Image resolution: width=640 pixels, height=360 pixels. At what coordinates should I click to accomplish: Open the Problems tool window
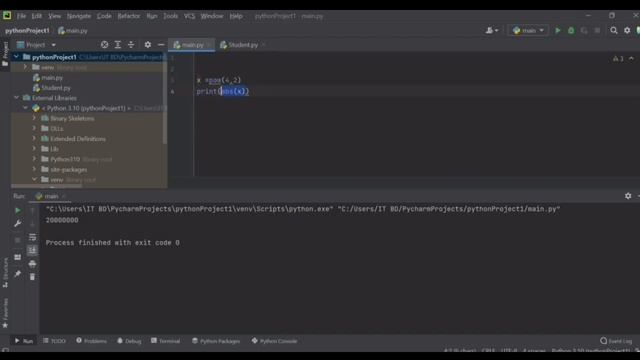click(x=91, y=341)
